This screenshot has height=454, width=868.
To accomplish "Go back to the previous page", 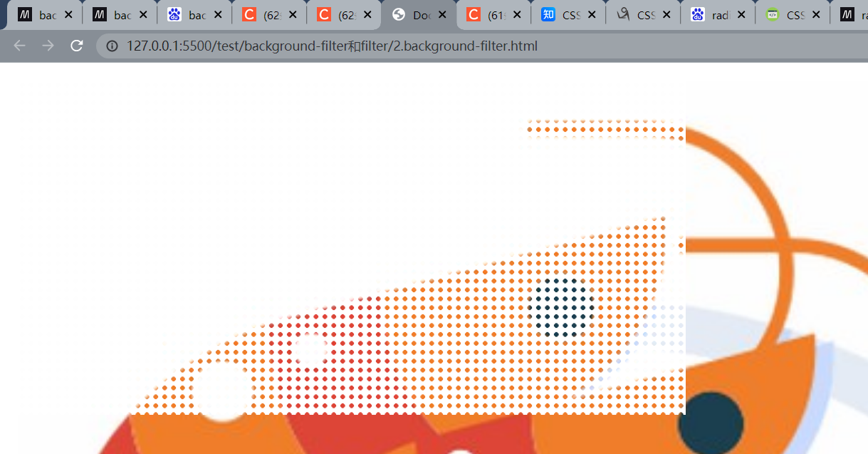I will point(19,46).
